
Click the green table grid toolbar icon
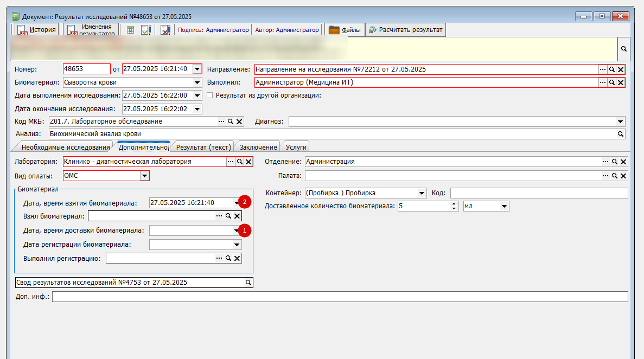point(130,30)
